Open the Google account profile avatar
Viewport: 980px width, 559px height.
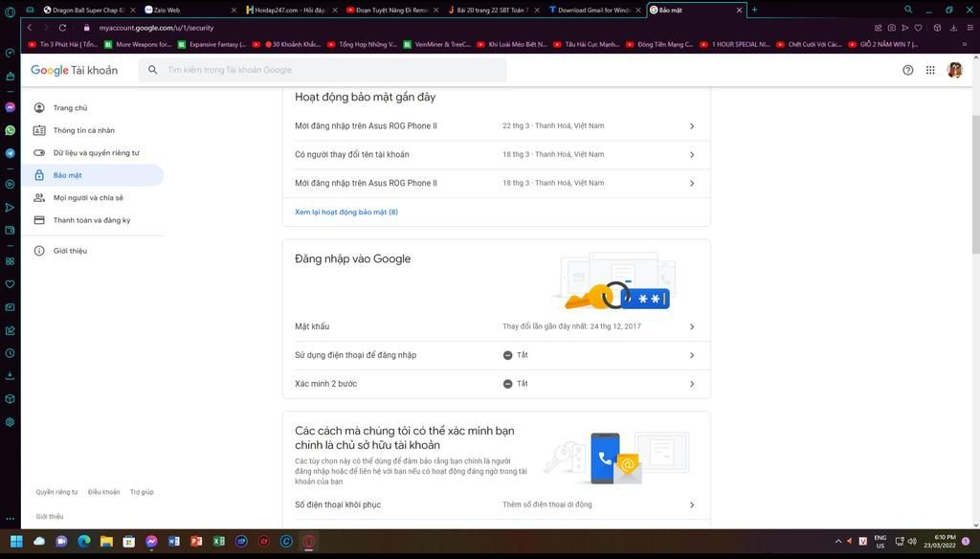(x=954, y=70)
